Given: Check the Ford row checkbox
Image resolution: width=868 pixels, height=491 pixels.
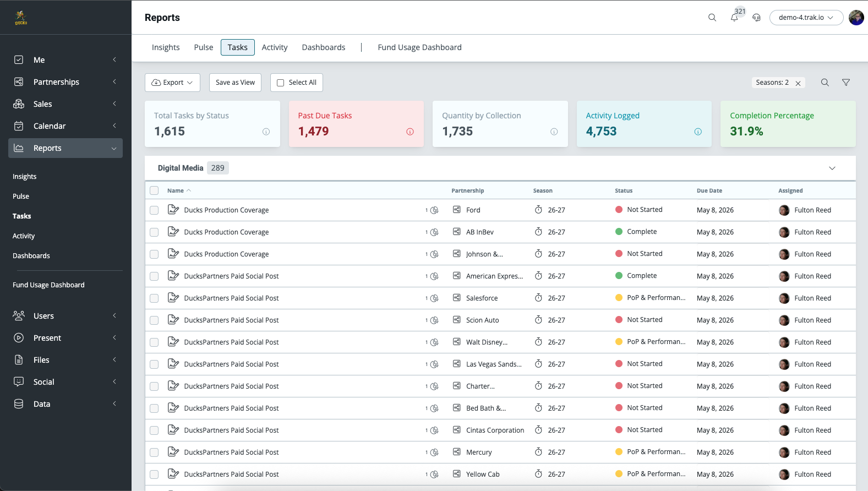Looking at the screenshot, I should point(154,210).
